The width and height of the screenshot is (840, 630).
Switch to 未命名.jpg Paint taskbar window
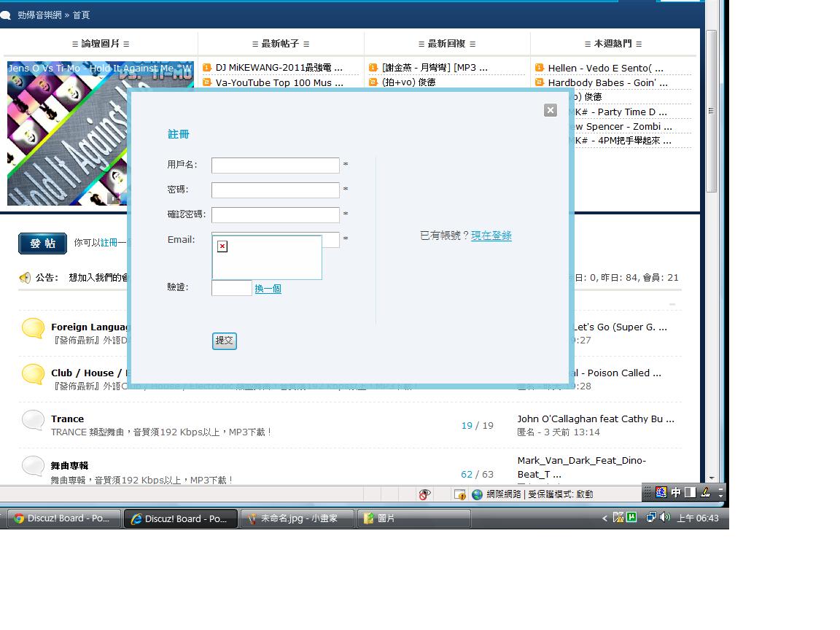point(297,518)
